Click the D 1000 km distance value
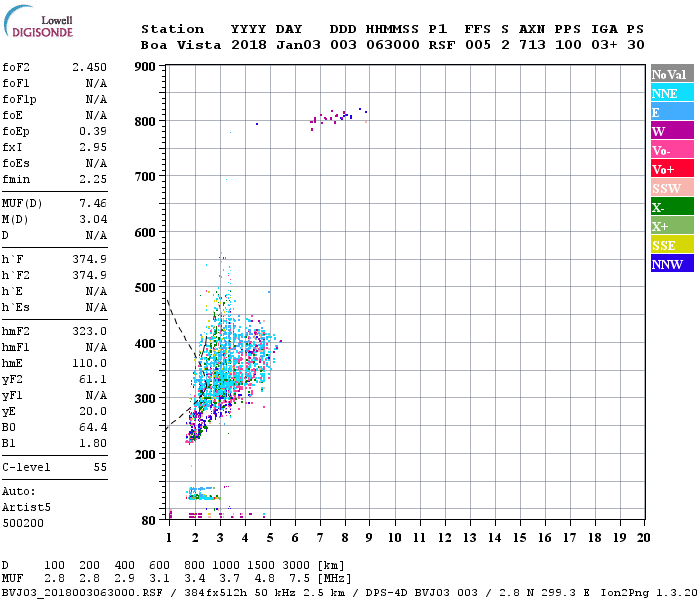 click(x=226, y=565)
